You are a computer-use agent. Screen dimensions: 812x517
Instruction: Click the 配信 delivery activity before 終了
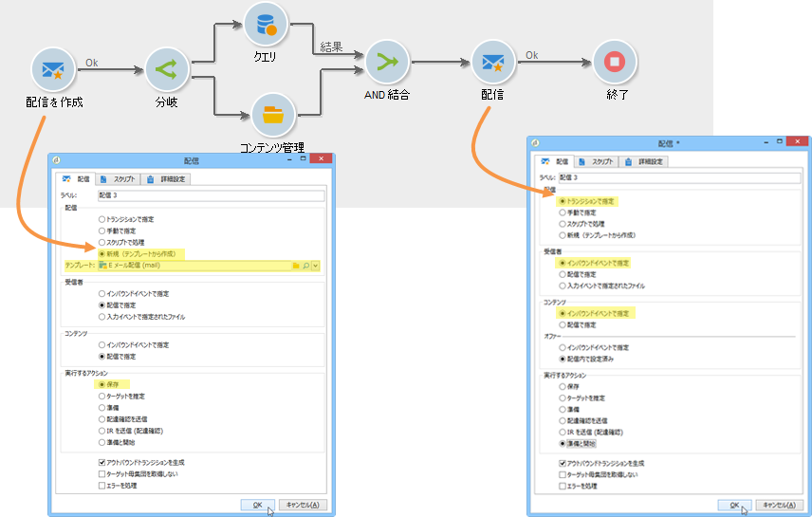tap(493, 63)
